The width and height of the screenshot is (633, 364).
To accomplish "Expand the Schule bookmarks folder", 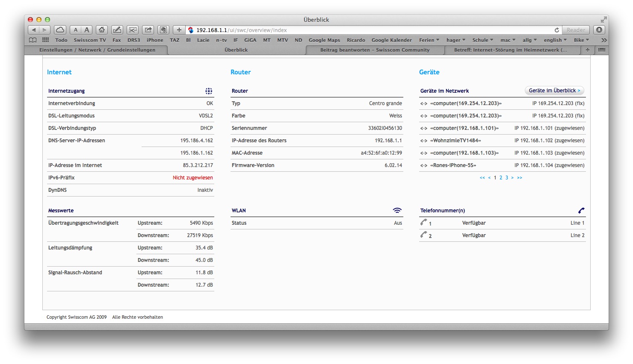I will pos(482,40).
